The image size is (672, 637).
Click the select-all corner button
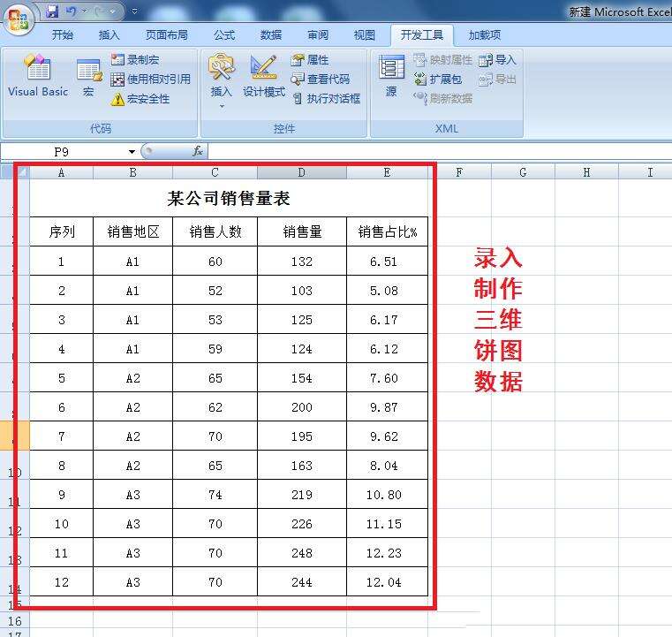[22, 172]
